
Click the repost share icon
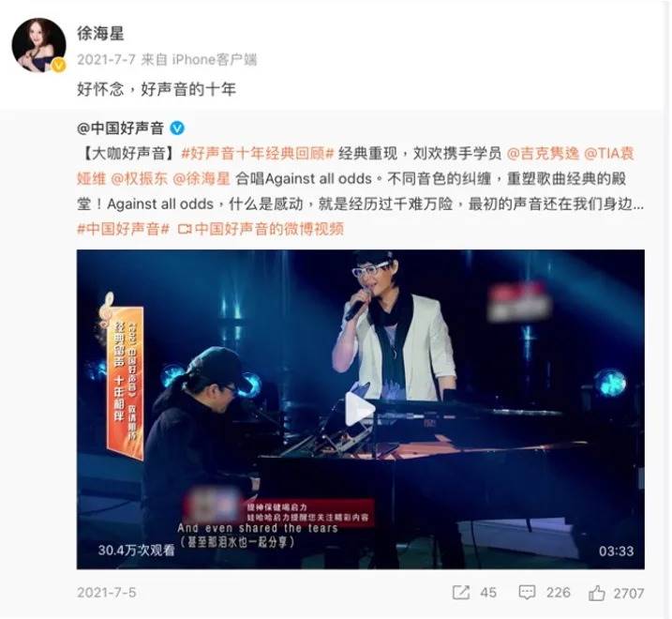click(461, 593)
